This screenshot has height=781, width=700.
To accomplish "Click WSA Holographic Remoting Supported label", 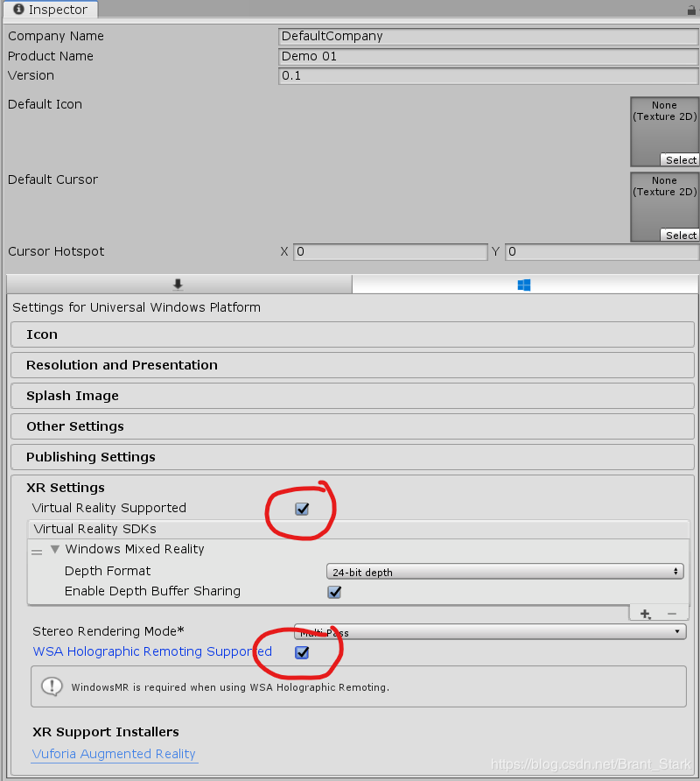I will (152, 651).
